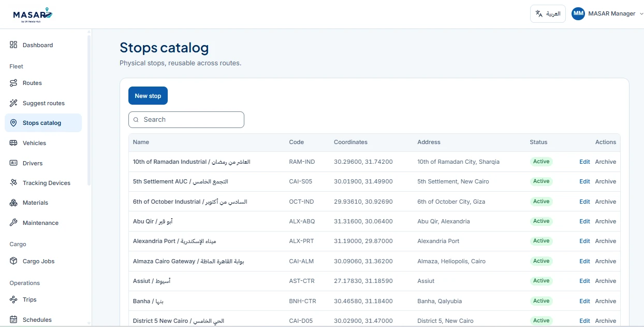
Task: Open the Drivers section
Action: pyautogui.click(x=43, y=163)
